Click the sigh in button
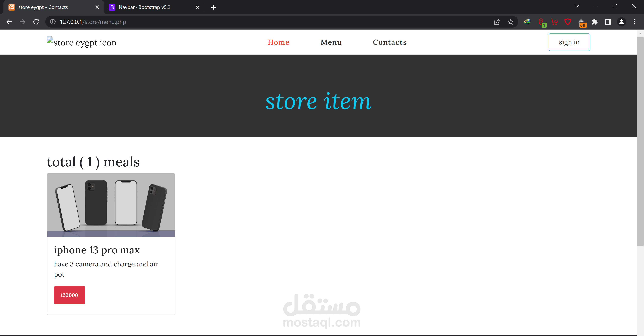644x336 pixels. tap(569, 42)
